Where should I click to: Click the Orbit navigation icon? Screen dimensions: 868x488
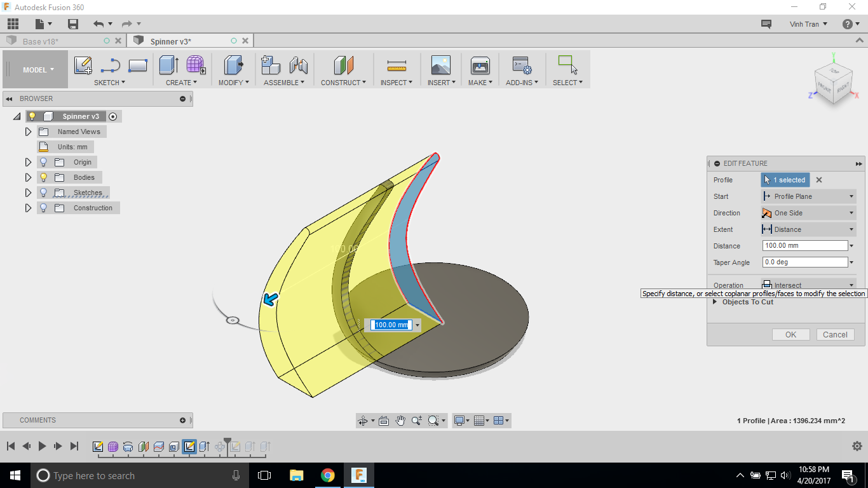[363, 421]
